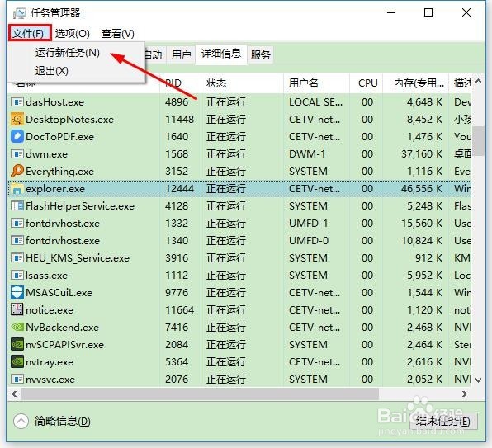Select the MSASCuiL.exe process name
The image size is (492, 448).
click(x=59, y=293)
